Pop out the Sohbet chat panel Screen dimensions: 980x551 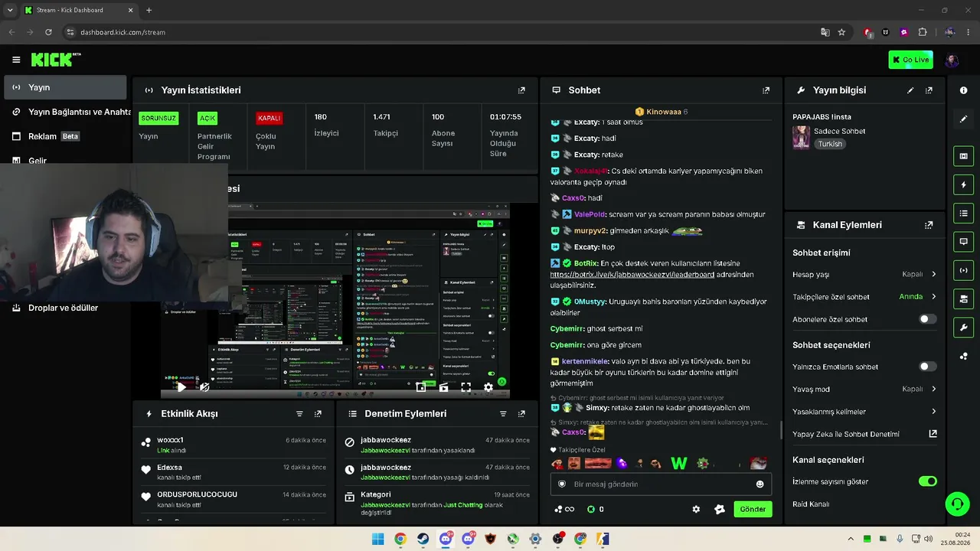click(766, 90)
